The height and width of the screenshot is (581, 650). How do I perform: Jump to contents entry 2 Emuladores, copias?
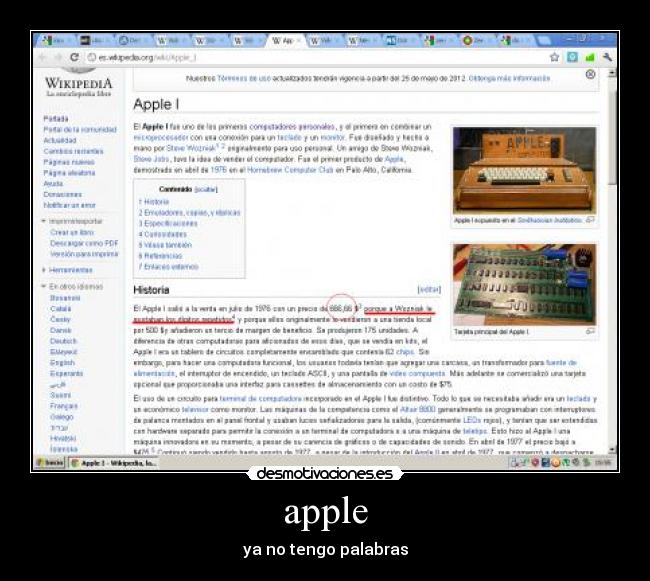(189, 213)
